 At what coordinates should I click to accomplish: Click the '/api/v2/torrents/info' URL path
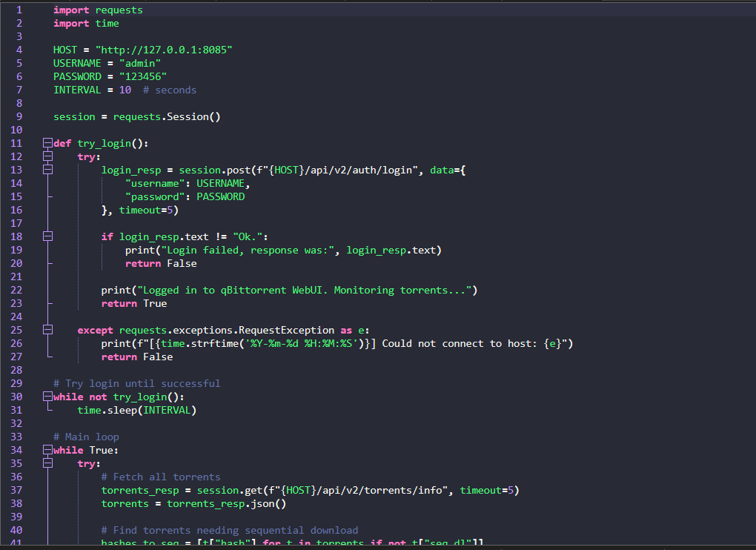[379, 490]
